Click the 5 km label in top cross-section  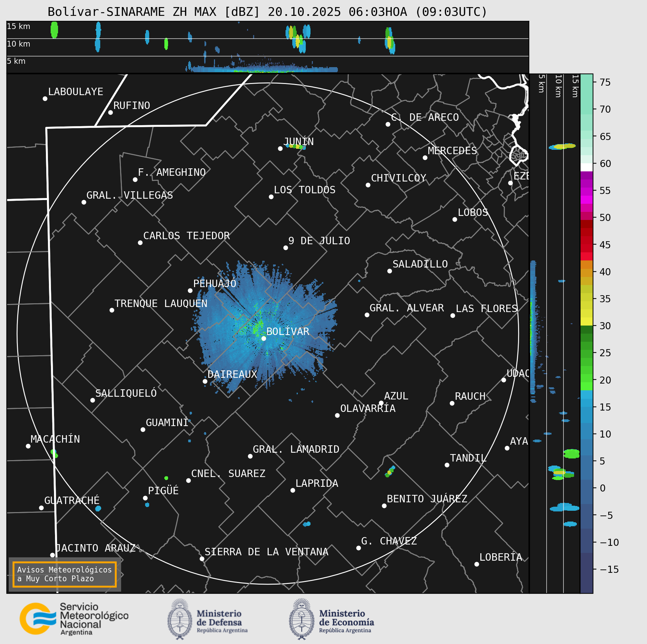[x=16, y=61]
